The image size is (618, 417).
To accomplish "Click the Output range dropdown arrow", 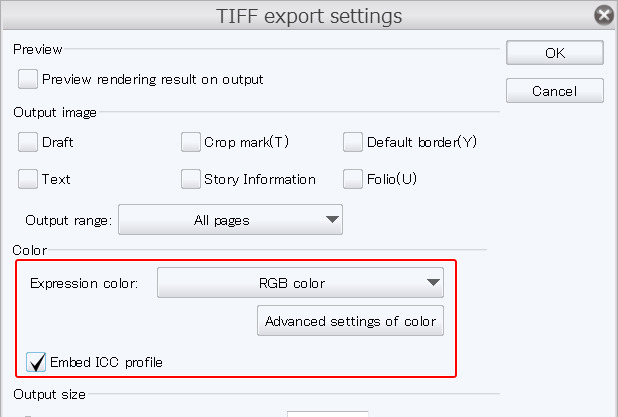I will (x=332, y=220).
